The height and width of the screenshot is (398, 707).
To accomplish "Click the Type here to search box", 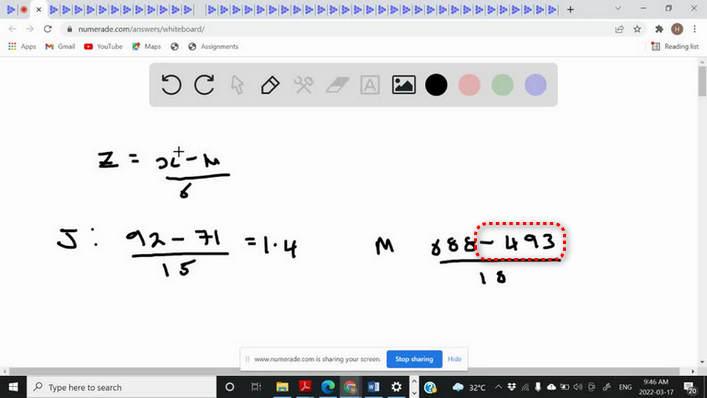I will (x=122, y=387).
